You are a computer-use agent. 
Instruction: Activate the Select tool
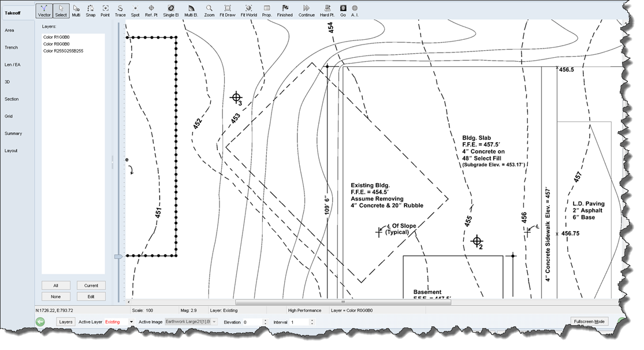pos(61,10)
